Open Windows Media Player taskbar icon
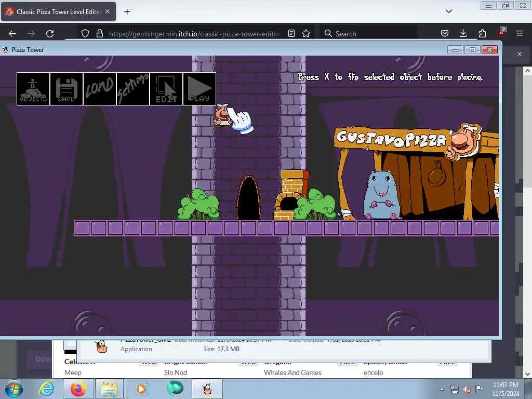 [x=141, y=389]
